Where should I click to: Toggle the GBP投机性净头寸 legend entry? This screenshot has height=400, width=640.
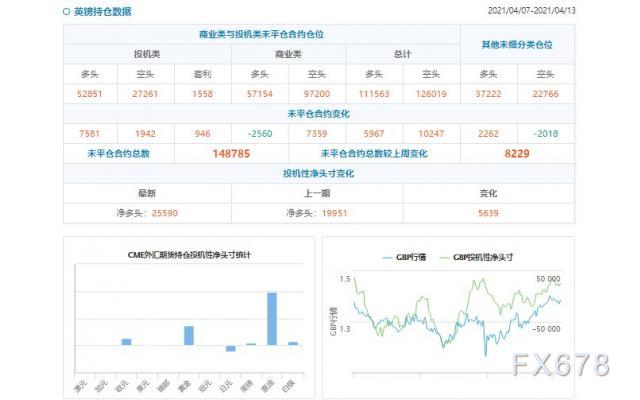tap(476, 257)
